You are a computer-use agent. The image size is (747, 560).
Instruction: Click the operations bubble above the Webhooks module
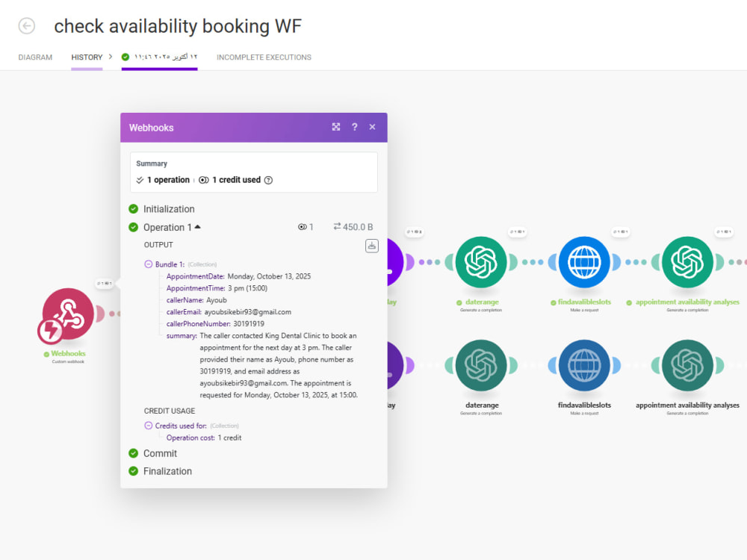click(105, 283)
